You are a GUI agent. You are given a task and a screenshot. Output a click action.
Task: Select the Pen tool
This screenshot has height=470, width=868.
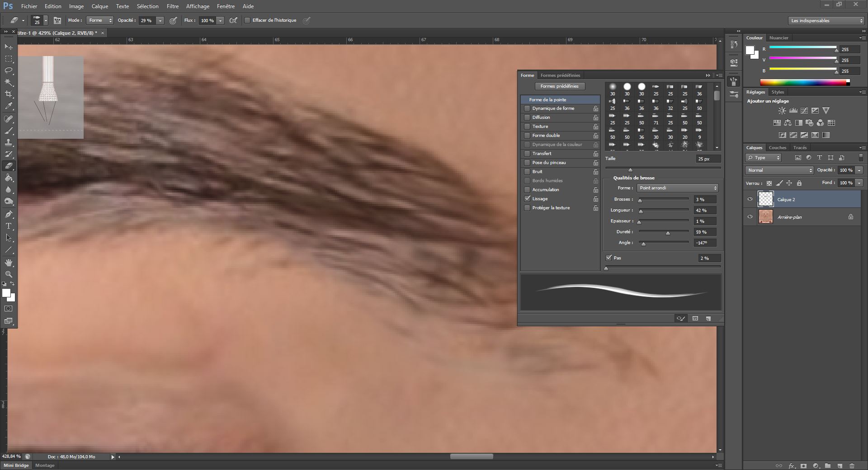pyautogui.click(x=9, y=214)
